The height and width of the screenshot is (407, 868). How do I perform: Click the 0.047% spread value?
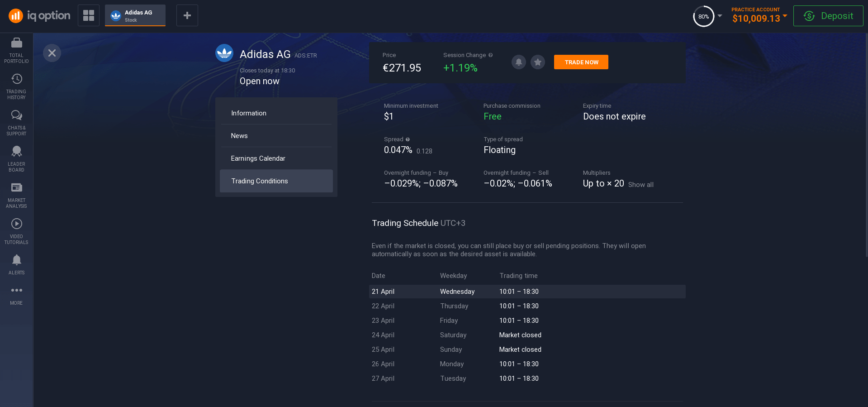(x=398, y=150)
